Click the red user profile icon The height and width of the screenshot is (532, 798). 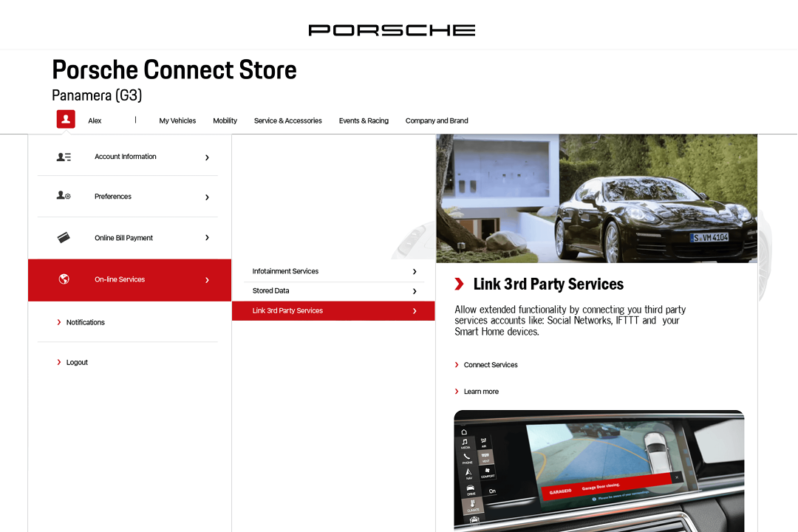tap(66, 119)
